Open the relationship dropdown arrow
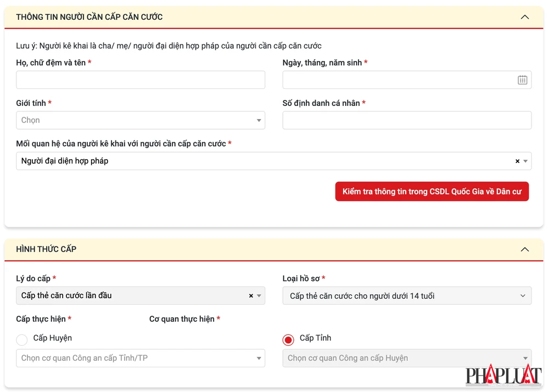 pyautogui.click(x=526, y=161)
